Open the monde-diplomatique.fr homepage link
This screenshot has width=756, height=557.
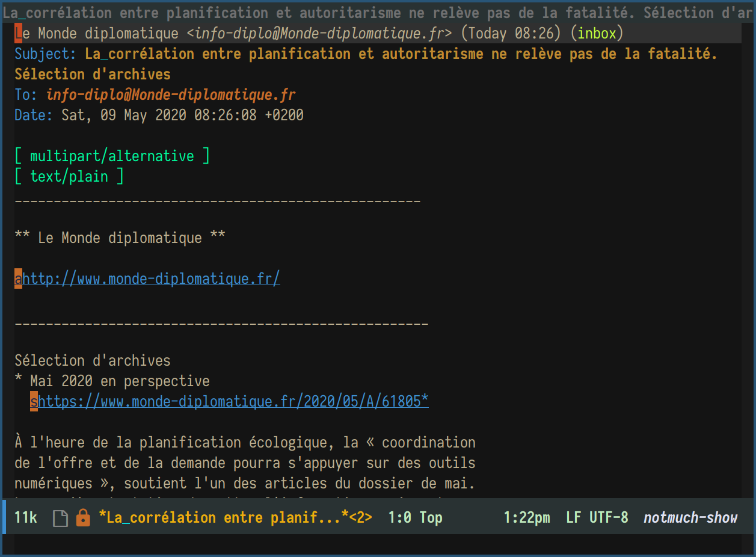[x=151, y=279]
